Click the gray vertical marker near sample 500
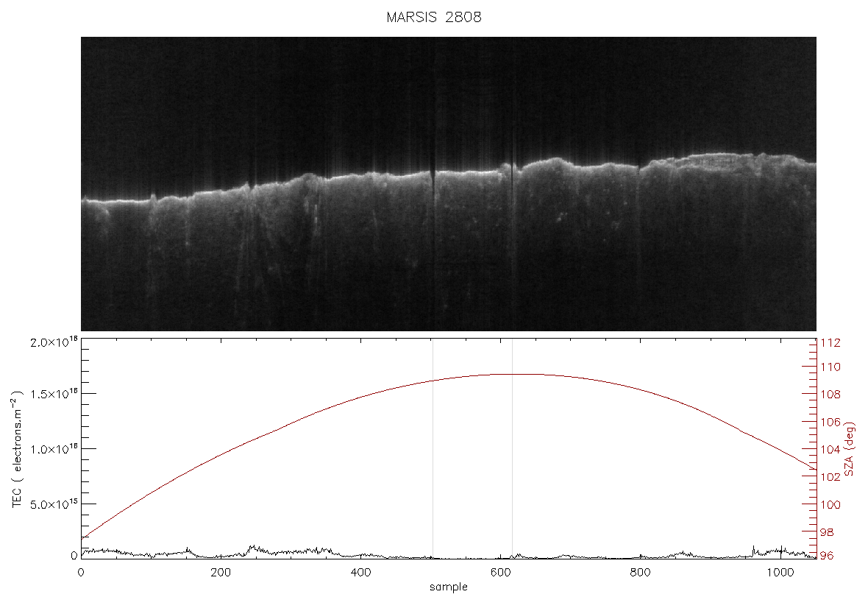This screenshot has width=868, height=611. [x=433, y=449]
